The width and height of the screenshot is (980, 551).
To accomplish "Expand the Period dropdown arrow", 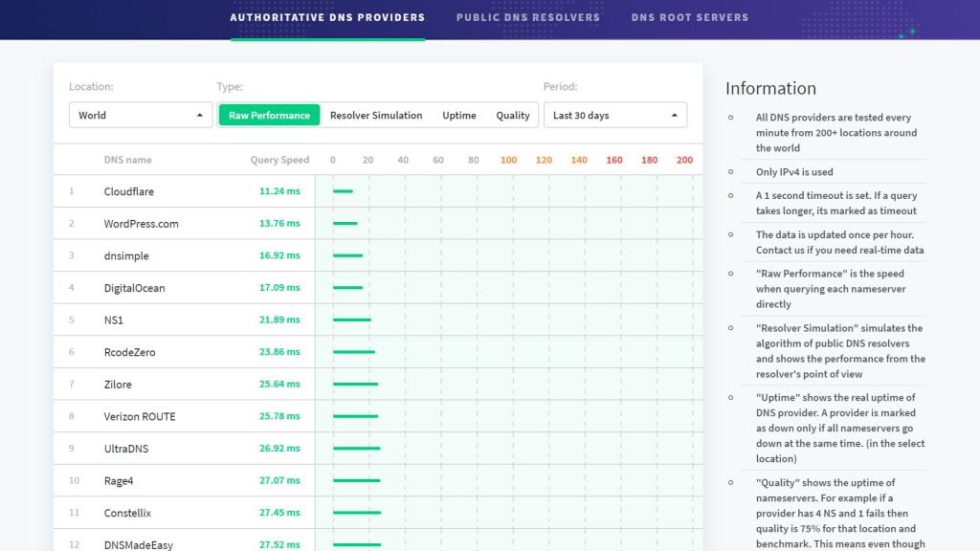I will tap(675, 116).
